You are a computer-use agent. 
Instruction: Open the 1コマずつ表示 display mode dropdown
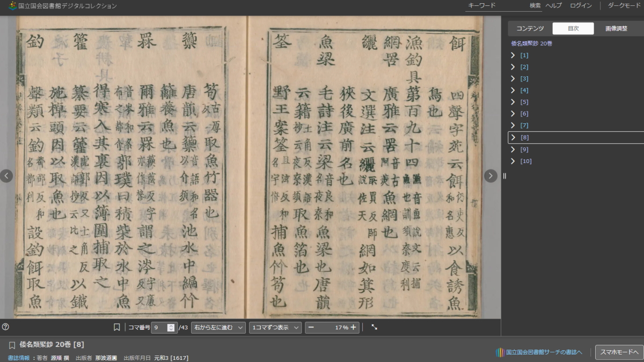[275, 327]
